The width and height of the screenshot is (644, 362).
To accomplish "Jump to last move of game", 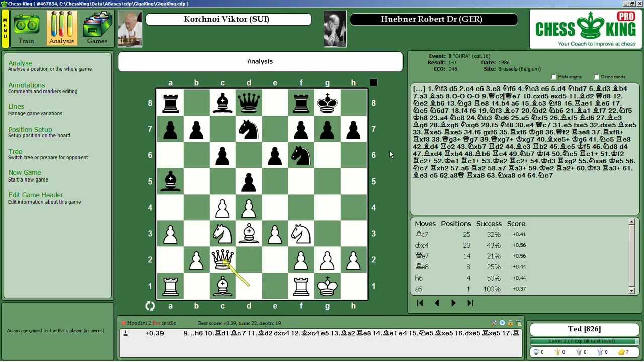I will tap(470, 303).
